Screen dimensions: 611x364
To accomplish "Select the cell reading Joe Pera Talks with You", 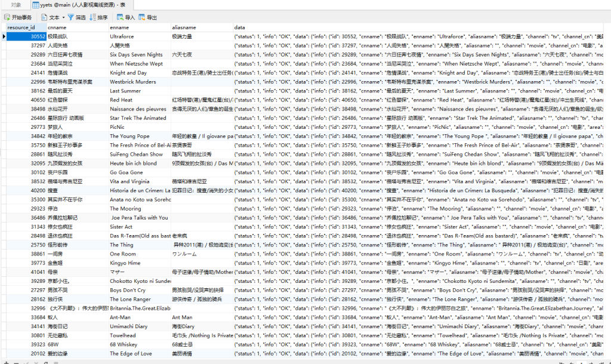I will coord(140,217).
